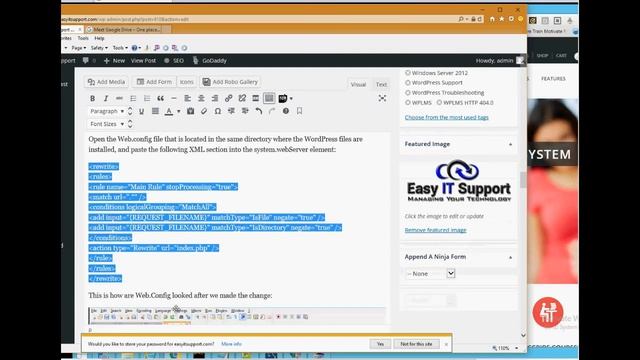Apply italic formatting
The image size is (640, 360).
[106, 98]
